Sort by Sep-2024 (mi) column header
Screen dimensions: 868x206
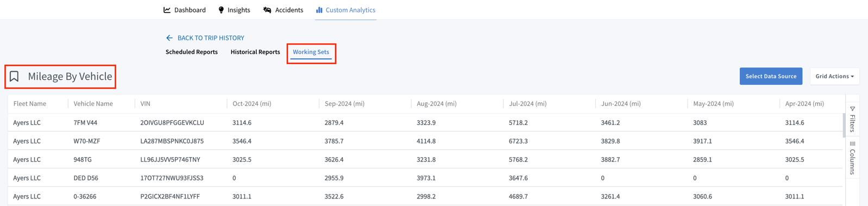click(344, 104)
